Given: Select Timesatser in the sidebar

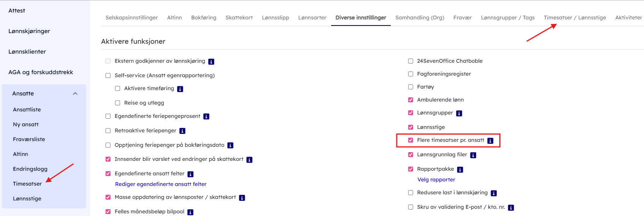Looking at the screenshot, I should 27,184.
